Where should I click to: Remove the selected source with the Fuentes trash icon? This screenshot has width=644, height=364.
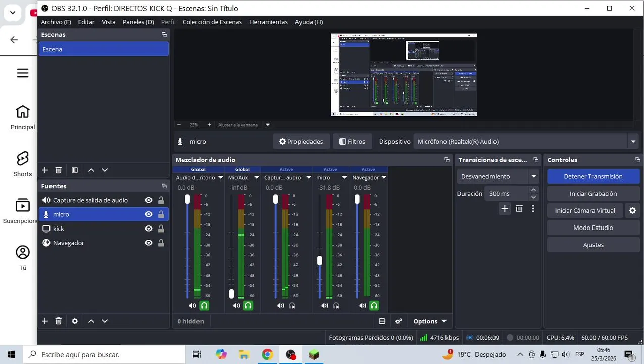(59, 321)
